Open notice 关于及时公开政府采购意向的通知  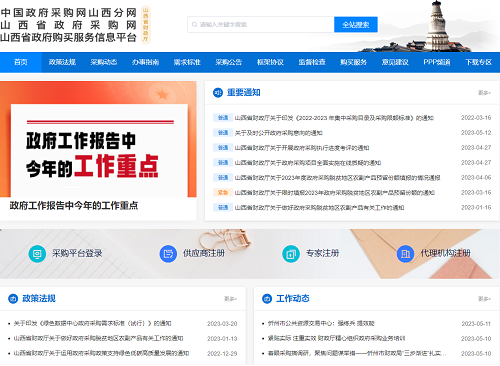click(x=279, y=133)
